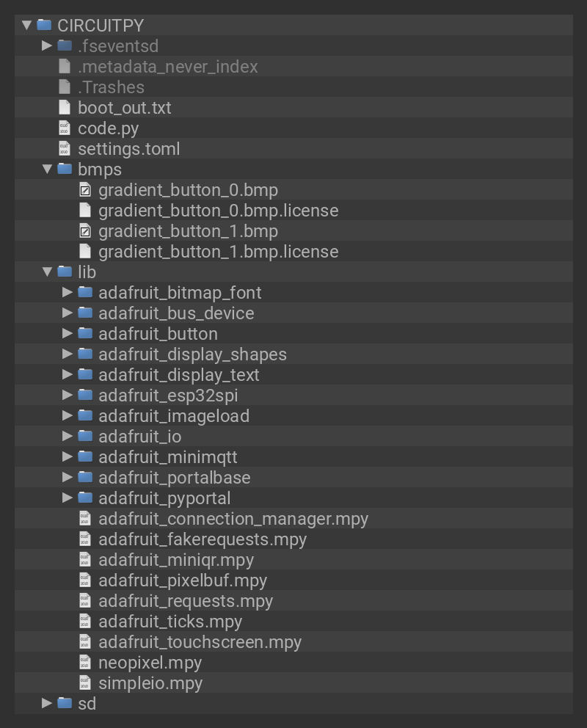Screen dimensions: 587x728
Task: Click the gradient_button_0.bmp image icon
Action: coord(85,190)
